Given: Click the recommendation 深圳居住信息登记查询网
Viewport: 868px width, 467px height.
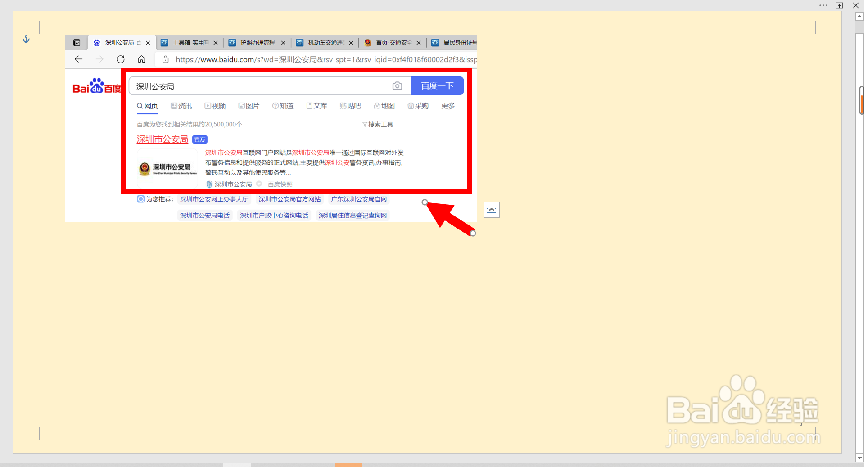Looking at the screenshot, I should (x=353, y=216).
